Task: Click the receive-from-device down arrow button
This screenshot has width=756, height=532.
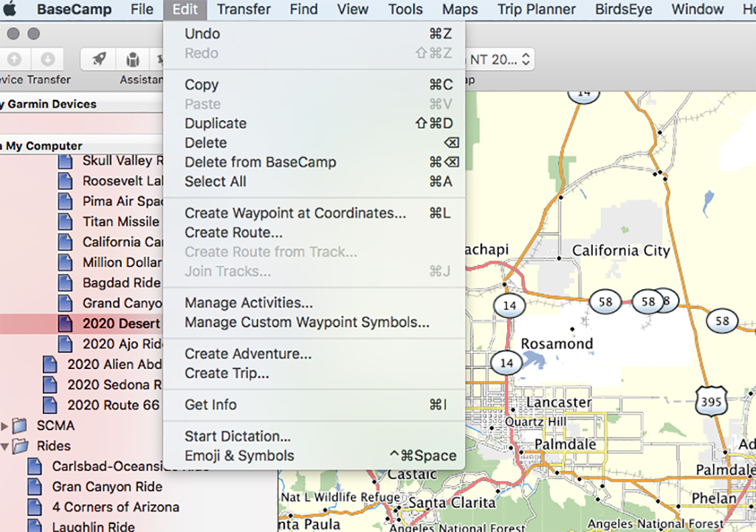Action: 47,59
